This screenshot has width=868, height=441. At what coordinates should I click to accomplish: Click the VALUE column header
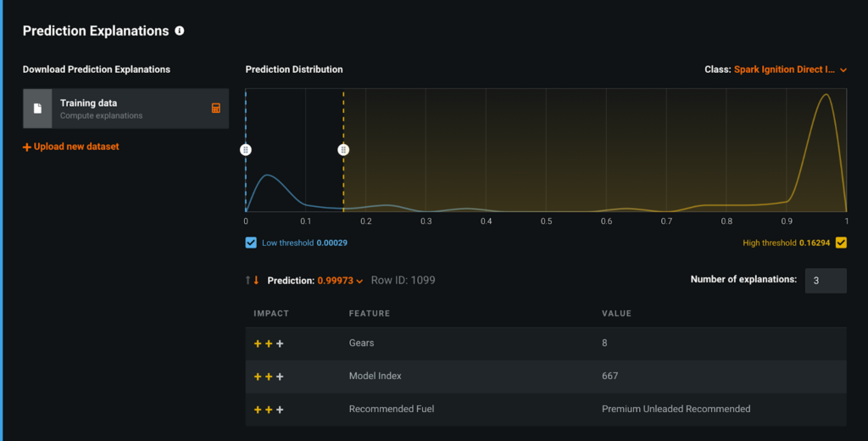point(617,314)
